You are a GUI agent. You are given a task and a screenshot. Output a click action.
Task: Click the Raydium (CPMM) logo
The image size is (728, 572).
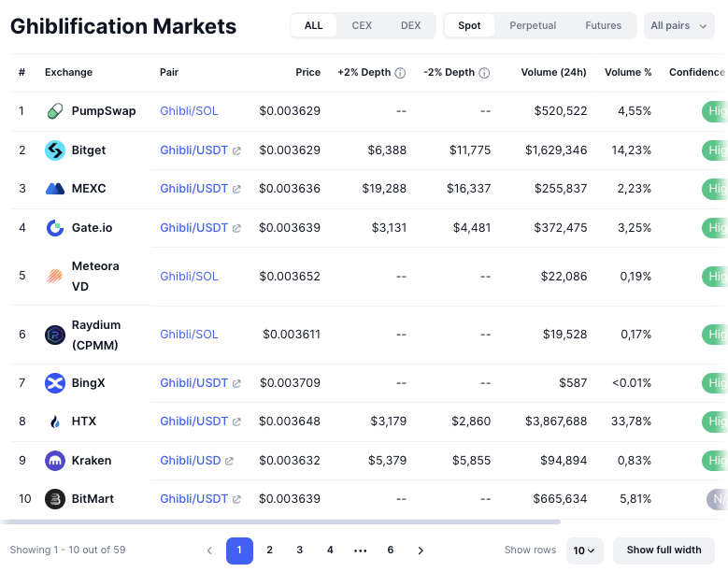click(55, 335)
